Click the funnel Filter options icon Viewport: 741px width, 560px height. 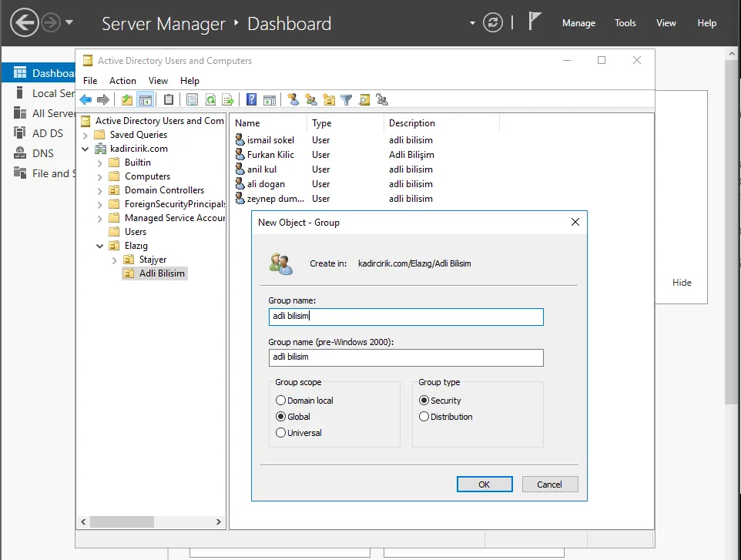(347, 99)
